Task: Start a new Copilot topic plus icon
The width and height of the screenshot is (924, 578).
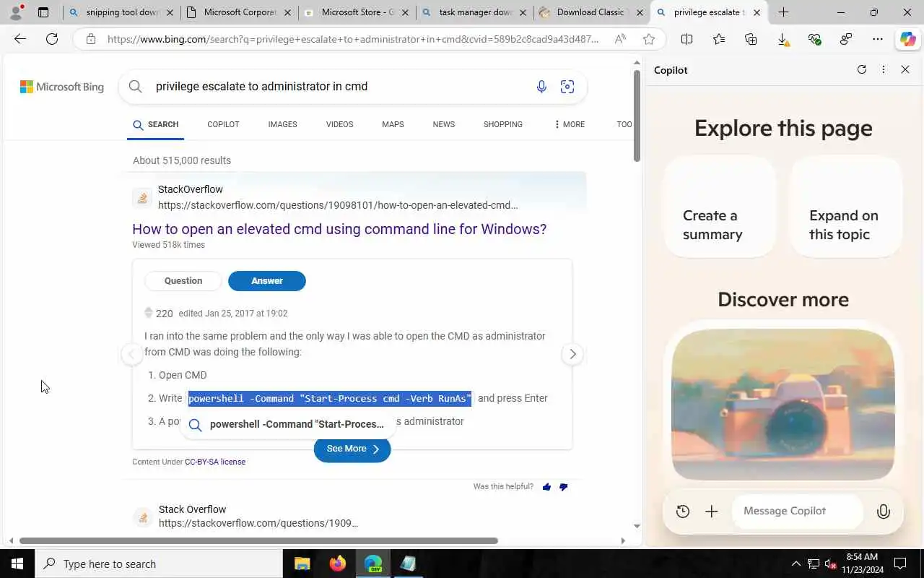Action: tap(712, 512)
